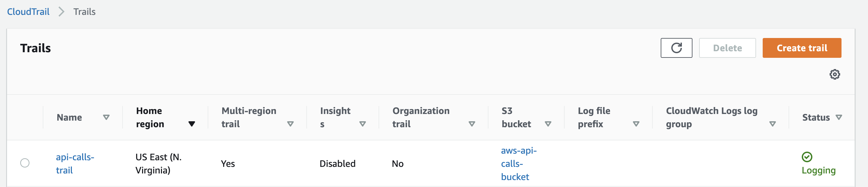
Task: Click the Trails breadcrumb item
Action: point(84,12)
